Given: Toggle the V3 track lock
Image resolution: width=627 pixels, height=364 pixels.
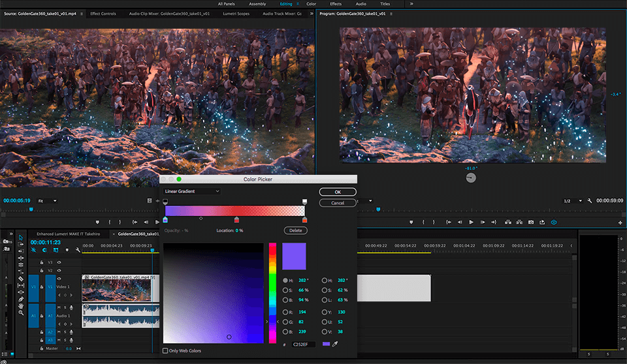Looking at the screenshot, I should click(x=42, y=262).
